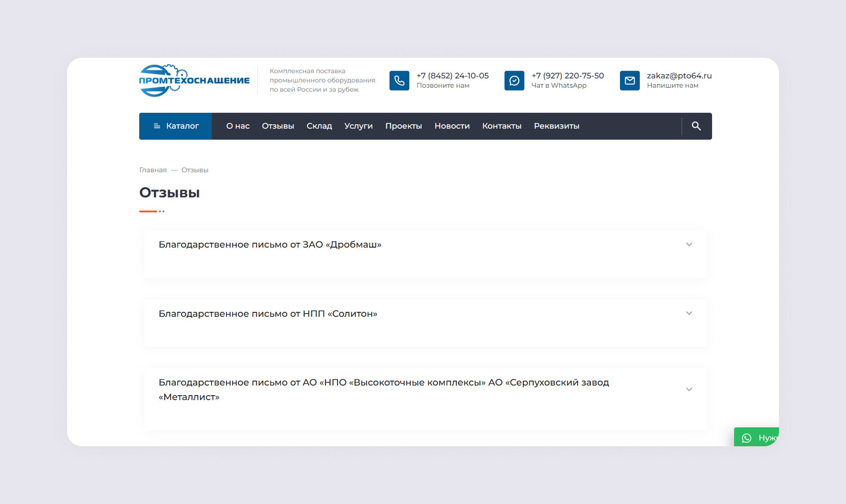
Task: Open Реквизиты in the navigation bar
Action: (x=557, y=126)
